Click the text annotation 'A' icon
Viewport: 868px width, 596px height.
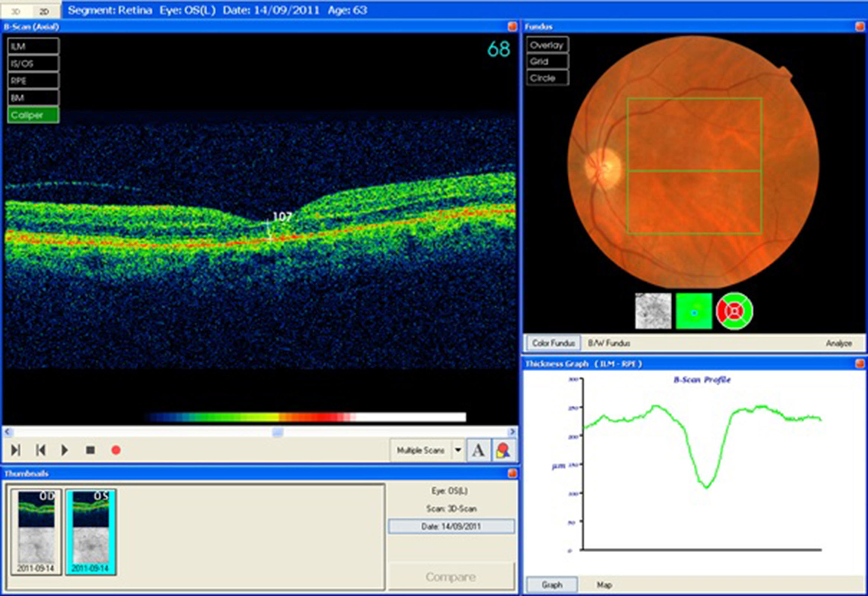click(x=478, y=450)
